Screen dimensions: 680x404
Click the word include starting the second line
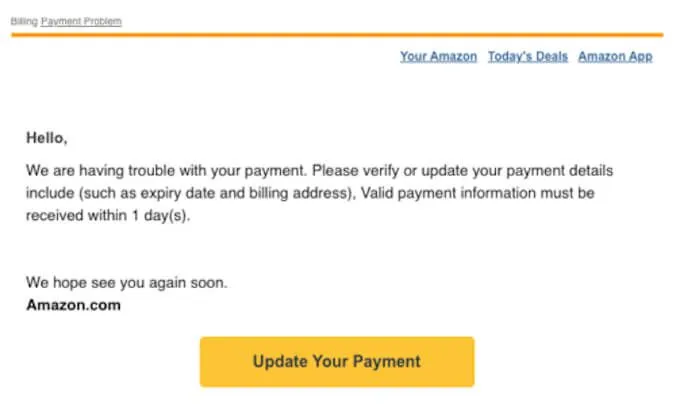pos(50,193)
